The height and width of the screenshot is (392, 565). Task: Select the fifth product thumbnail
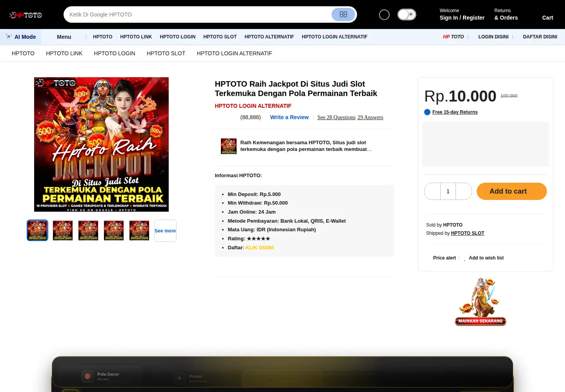tap(139, 230)
